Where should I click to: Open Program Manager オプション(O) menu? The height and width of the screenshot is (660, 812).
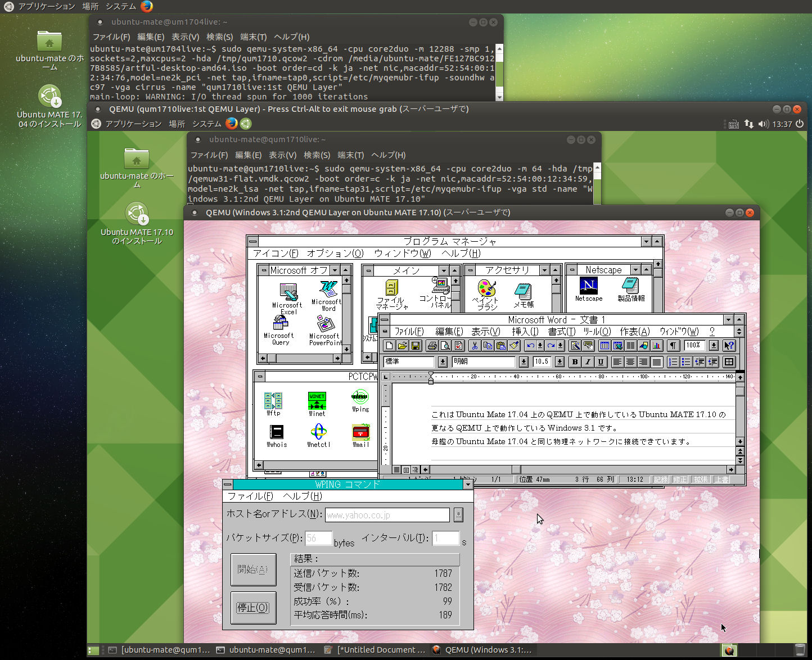click(x=336, y=253)
